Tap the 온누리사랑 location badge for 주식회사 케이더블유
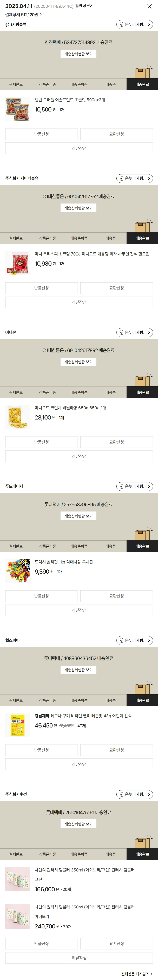This screenshot has width=158, height=980. [x=134, y=178]
